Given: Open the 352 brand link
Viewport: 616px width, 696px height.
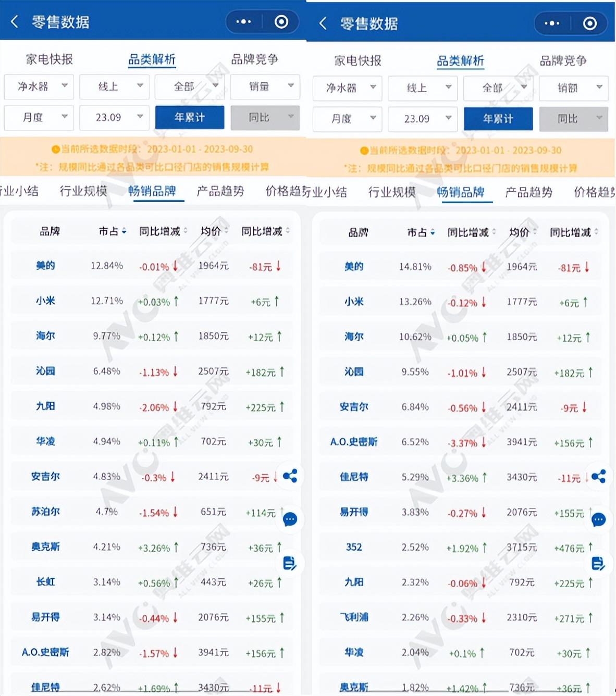Looking at the screenshot, I should (x=354, y=547).
